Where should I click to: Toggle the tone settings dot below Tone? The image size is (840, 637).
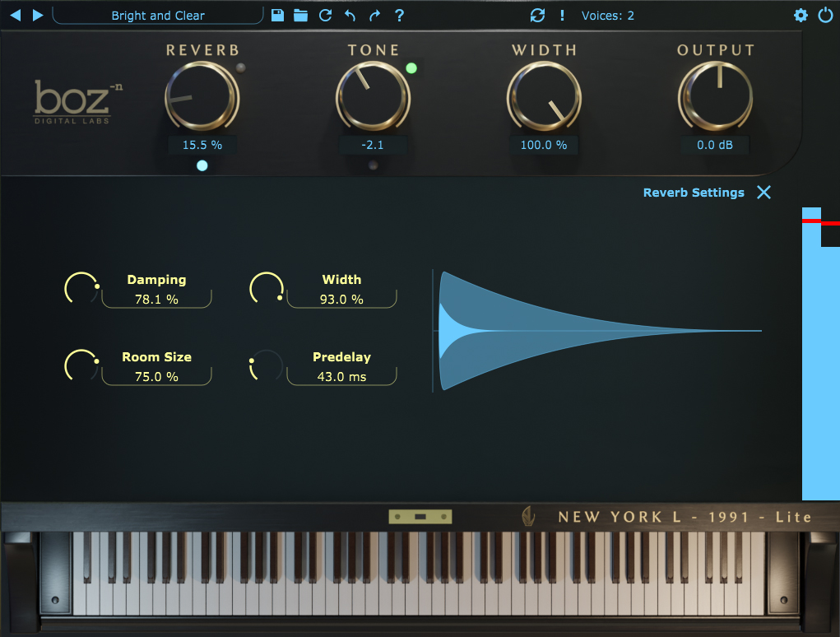tap(373, 165)
